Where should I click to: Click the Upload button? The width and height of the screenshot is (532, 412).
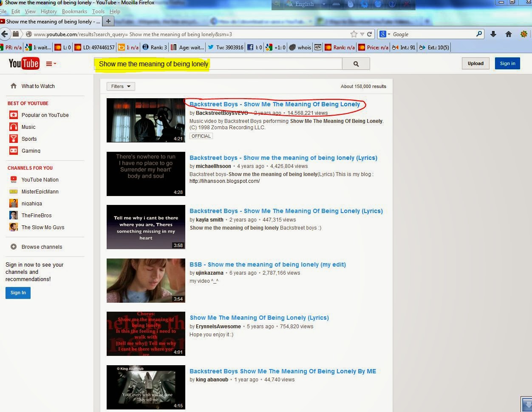(x=475, y=63)
